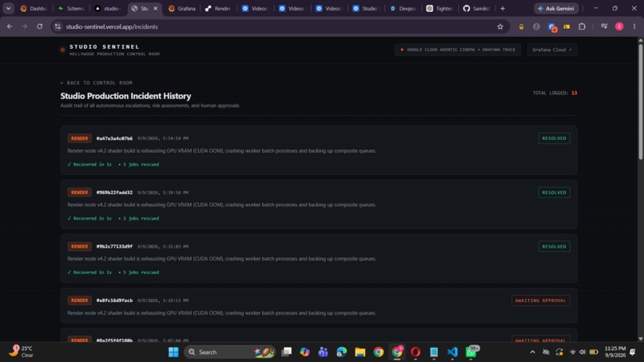Open WhatsApp from the taskbar
This screenshot has height=362, width=644.
click(471, 352)
